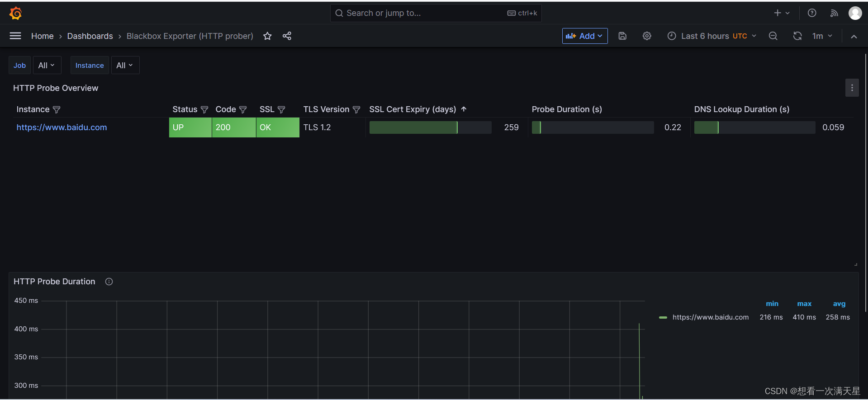
Task: Click the 259 expiry days value
Action: pos(511,127)
